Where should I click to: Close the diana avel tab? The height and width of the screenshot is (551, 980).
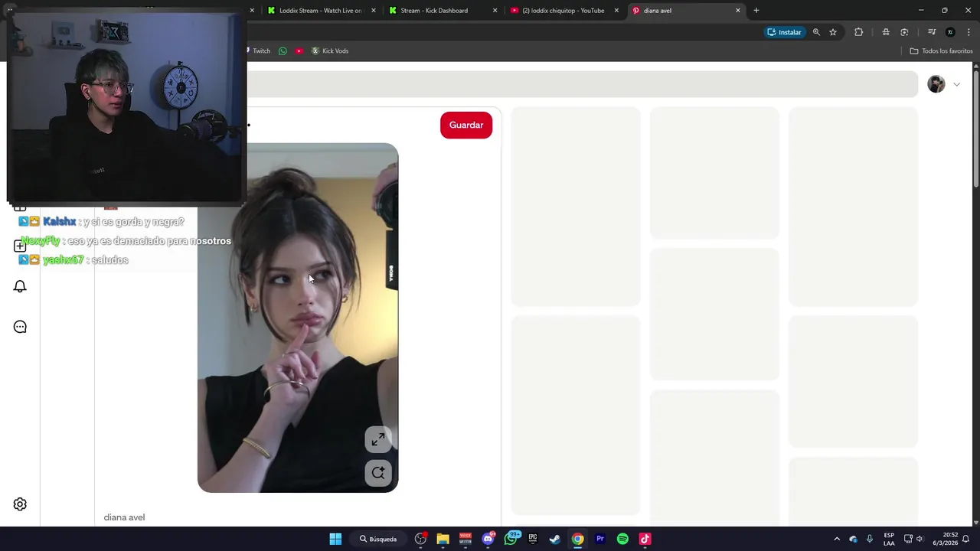(x=738, y=11)
